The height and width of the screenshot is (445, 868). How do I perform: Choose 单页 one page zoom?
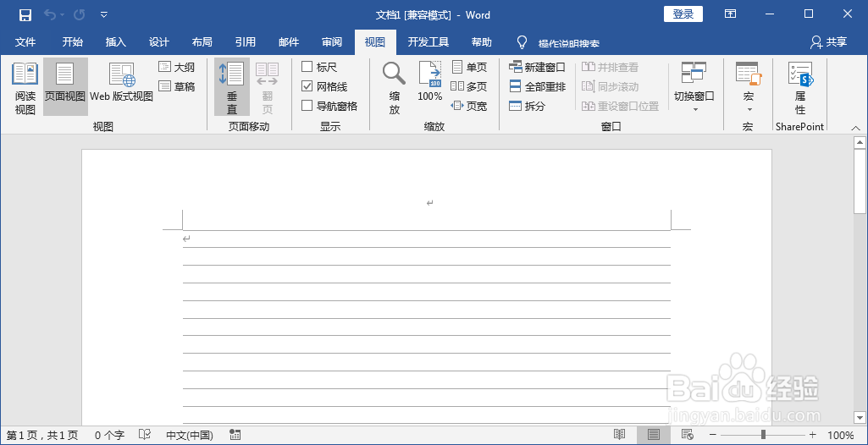[x=469, y=68]
